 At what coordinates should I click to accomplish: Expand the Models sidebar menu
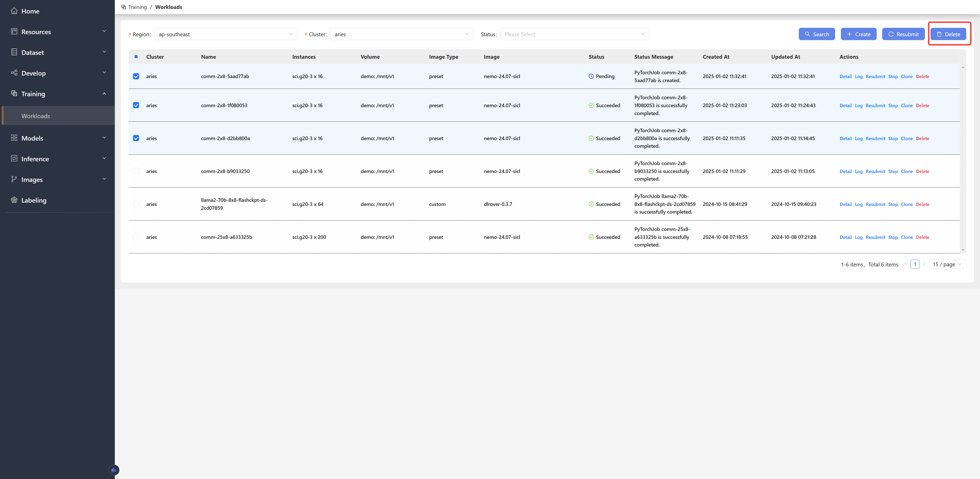pos(58,138)
